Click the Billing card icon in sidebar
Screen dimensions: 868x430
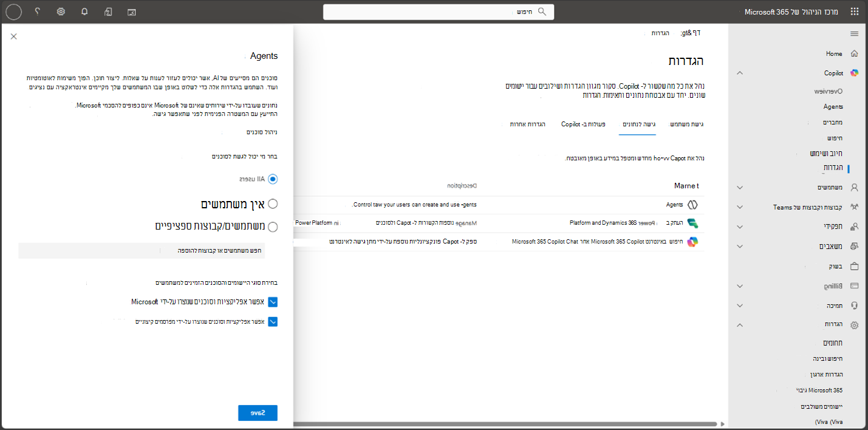[x=855, y=285]
